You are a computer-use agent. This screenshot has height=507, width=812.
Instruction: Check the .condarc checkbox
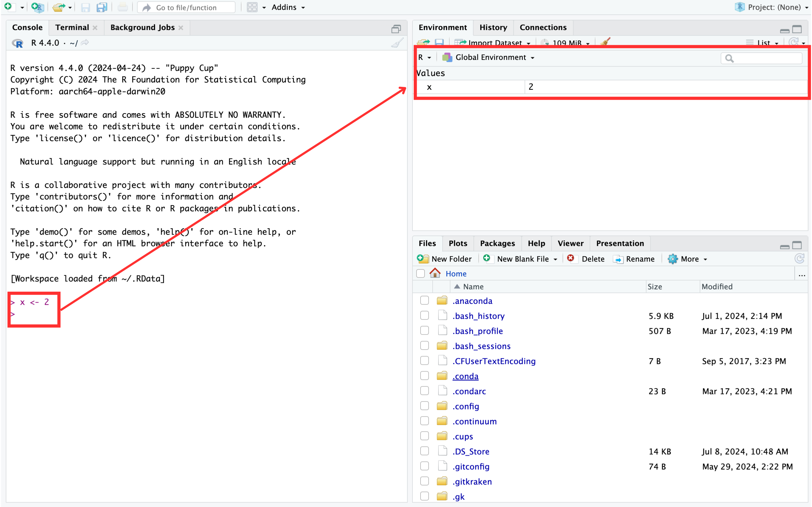[x=425, y=391]
